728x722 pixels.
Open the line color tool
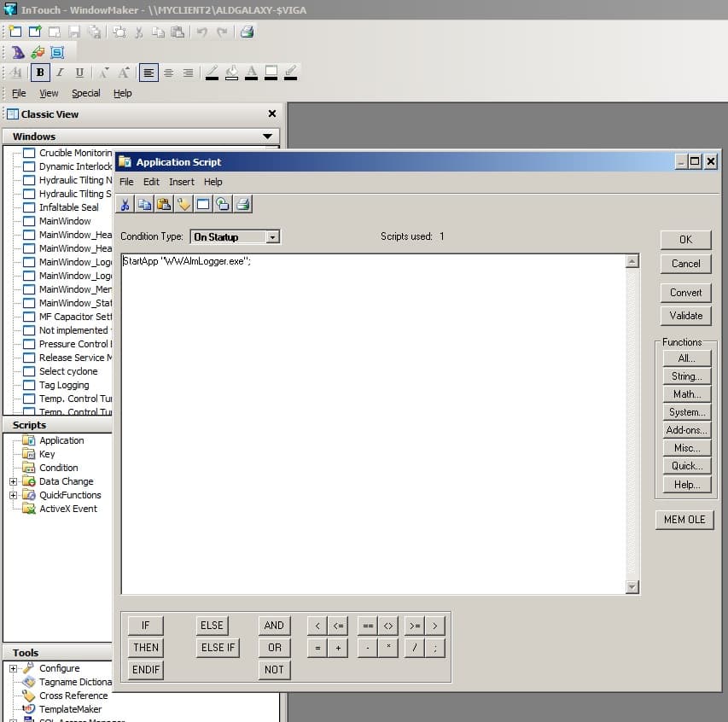[212, 72]
